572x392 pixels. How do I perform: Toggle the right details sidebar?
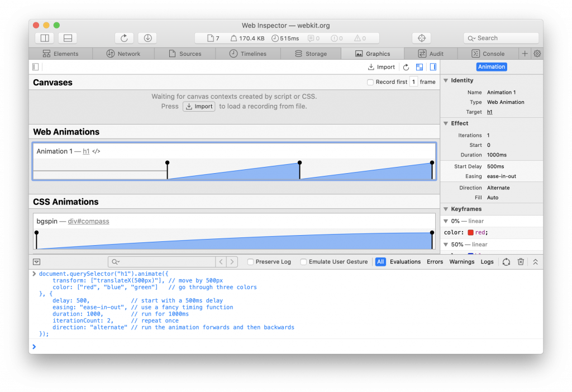pos(433,67)
